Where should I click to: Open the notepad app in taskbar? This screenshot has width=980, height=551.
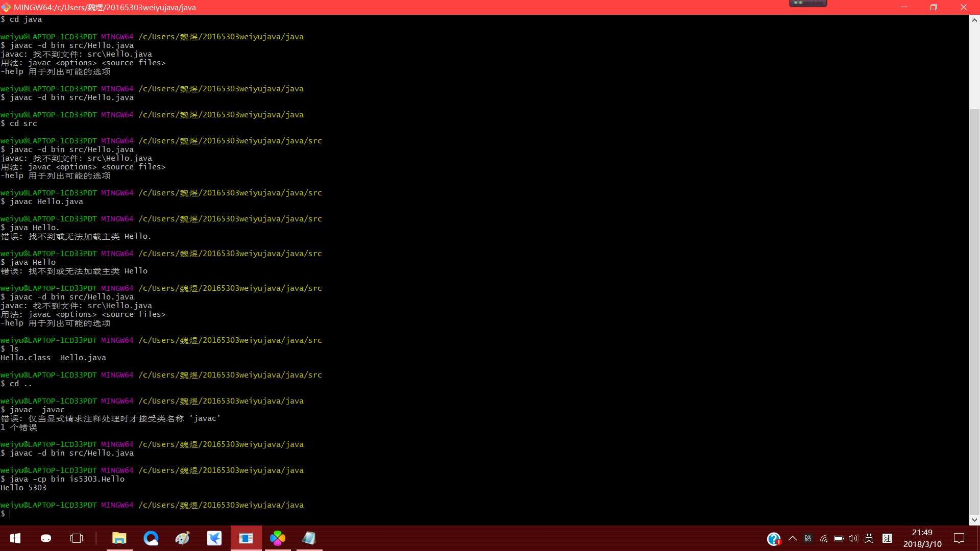coord(309,538)
